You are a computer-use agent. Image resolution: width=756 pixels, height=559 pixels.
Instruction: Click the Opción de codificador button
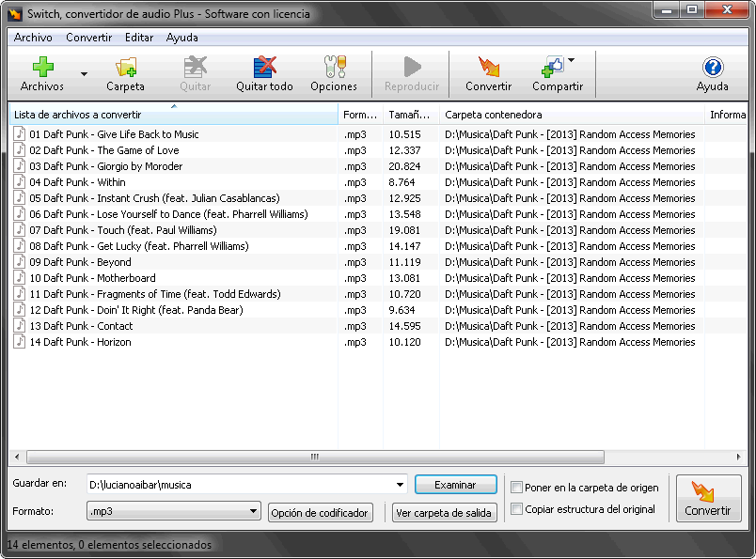319,513
